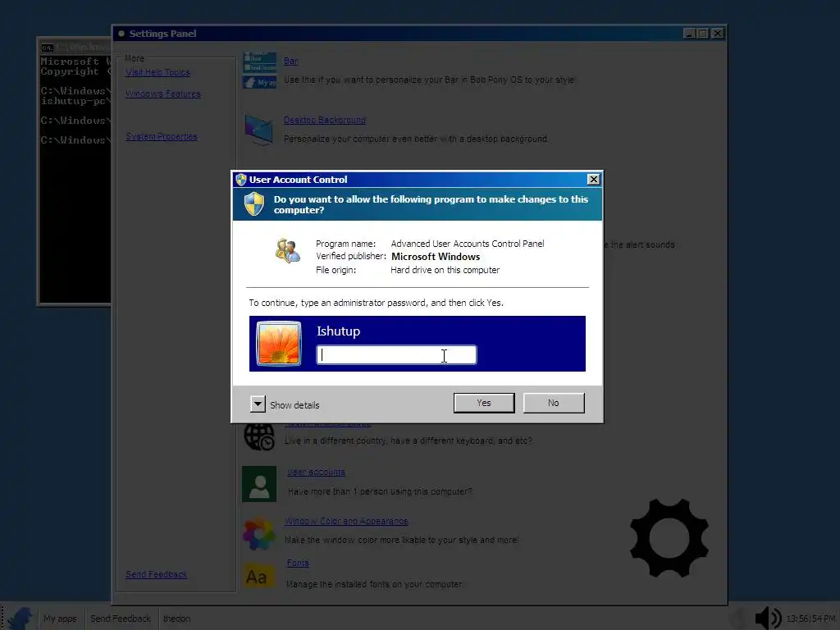The image size is (840, 630).
Task: Close the User Account Control dialog
Action: 593,180
